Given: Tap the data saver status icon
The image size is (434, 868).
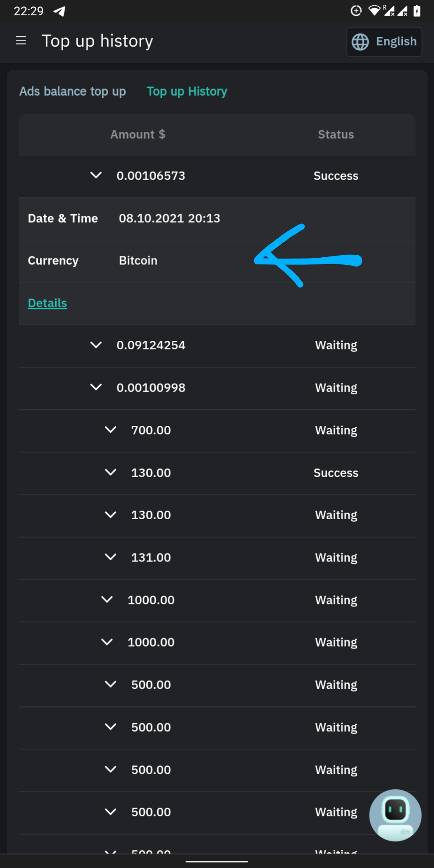Looking at the screenshot, I should click(356, 11).
